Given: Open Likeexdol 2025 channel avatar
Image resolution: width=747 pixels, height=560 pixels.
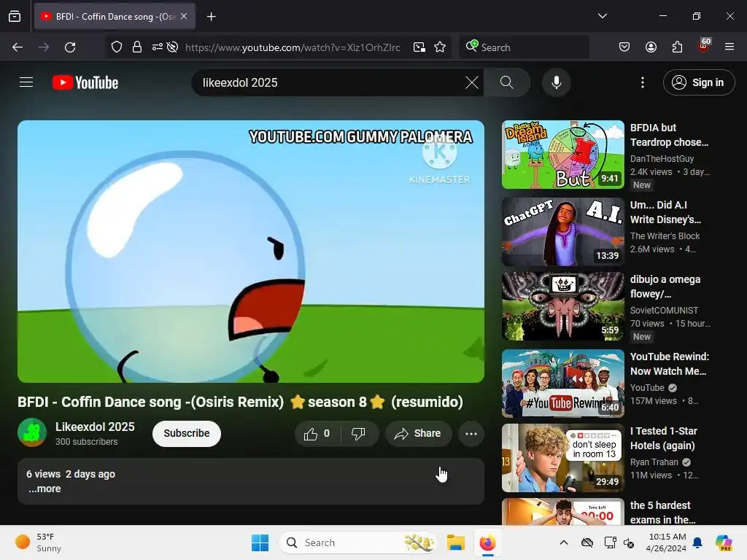Looking at the screenshot, I should click(x=32, y=432).
